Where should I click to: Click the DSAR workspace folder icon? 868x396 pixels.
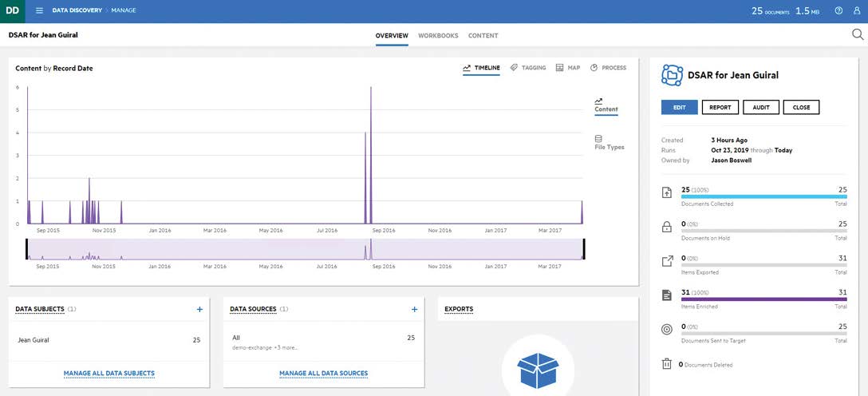[672, 75]
